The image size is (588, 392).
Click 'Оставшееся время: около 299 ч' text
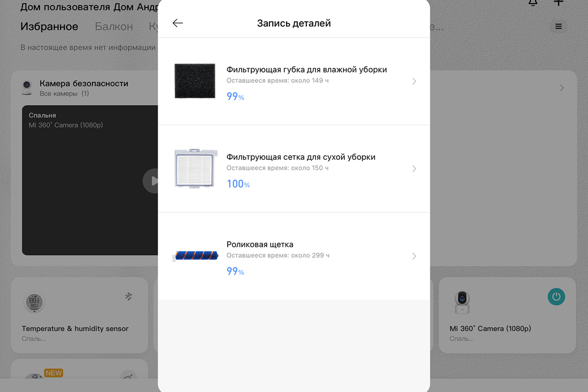click(x=278, y=256)
